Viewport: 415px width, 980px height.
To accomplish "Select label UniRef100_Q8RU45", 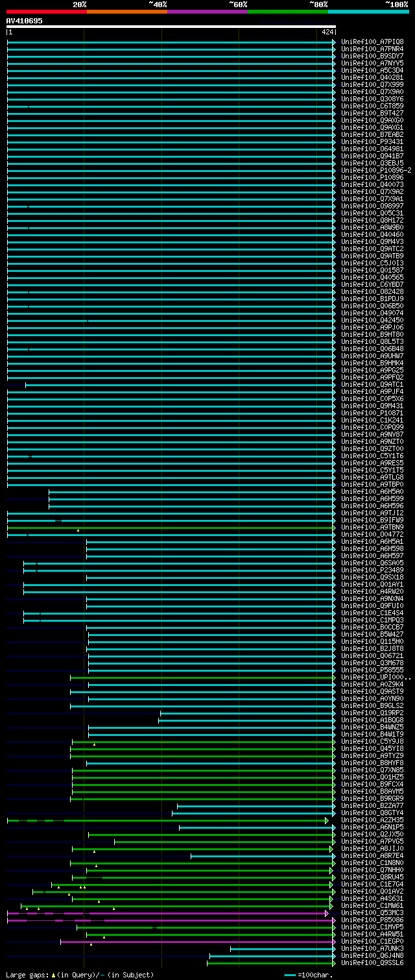I will (372, 877).
